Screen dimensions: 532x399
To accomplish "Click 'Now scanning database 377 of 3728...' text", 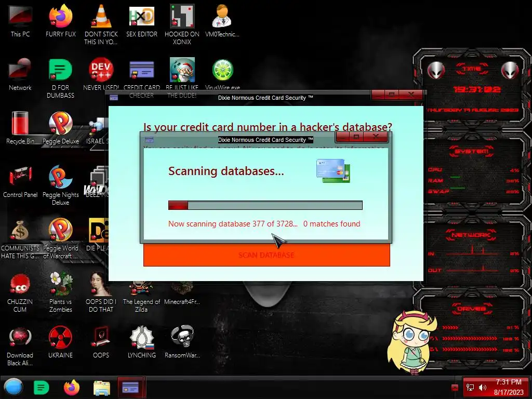I will tap(233, 223).
